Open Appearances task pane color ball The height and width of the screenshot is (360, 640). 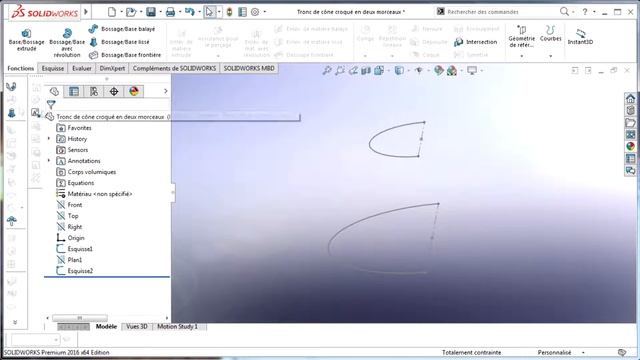[x=630, y=146]
